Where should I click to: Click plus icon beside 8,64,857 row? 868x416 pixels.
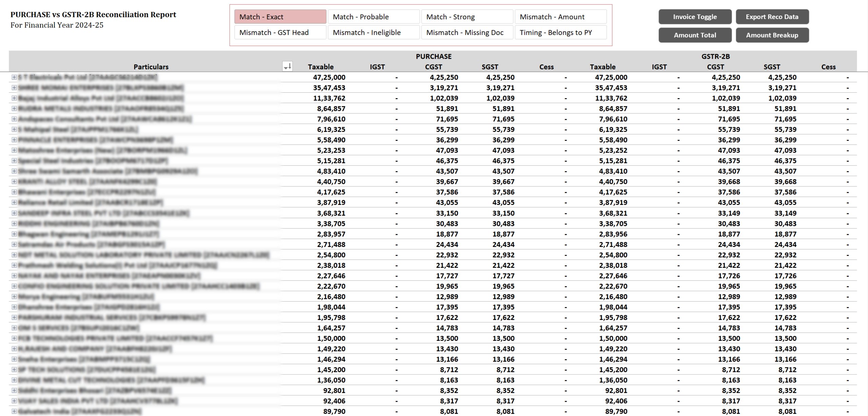(x=14, y=109)
